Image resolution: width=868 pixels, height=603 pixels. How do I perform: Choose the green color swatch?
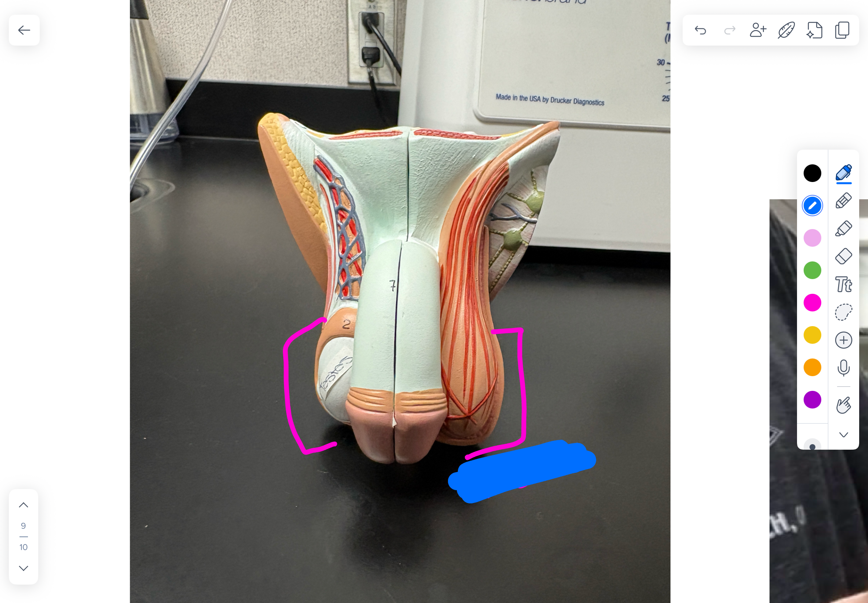812,270
